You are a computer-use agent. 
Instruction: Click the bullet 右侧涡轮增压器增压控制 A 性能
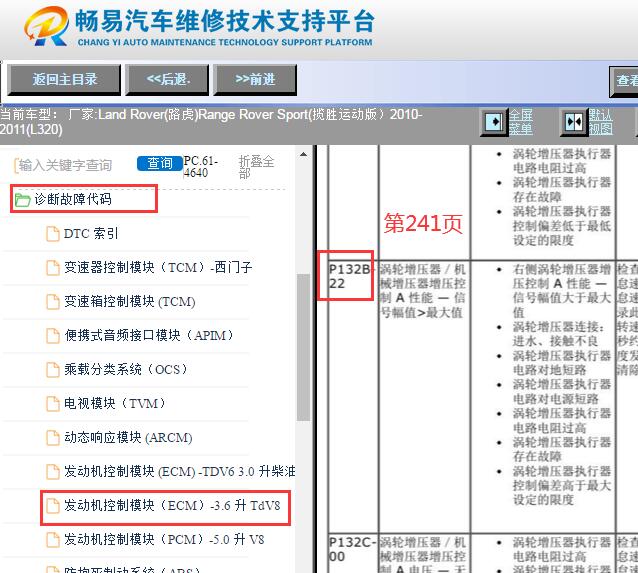(562, 291)
